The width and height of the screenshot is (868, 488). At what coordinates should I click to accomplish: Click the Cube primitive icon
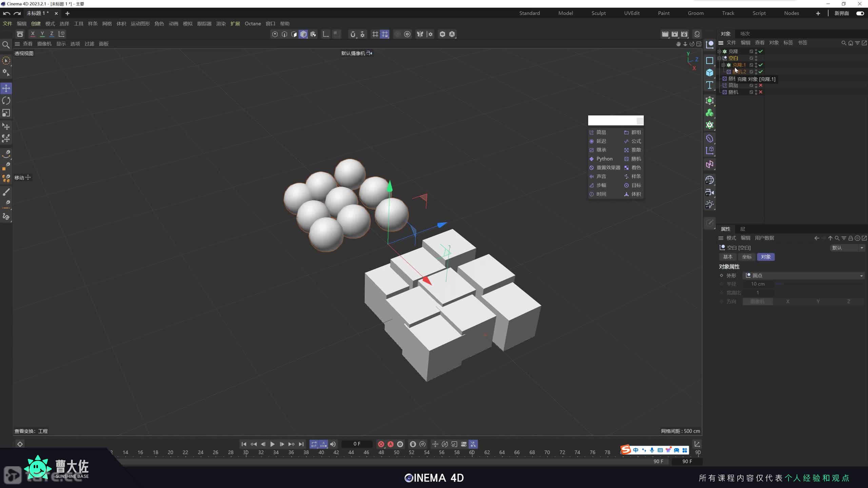tap(710, 73)
